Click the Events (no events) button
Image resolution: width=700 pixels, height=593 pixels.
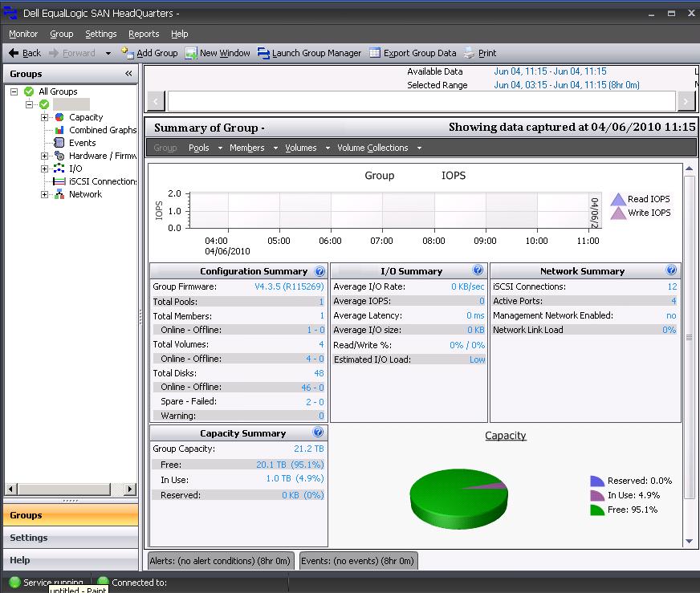357,561
